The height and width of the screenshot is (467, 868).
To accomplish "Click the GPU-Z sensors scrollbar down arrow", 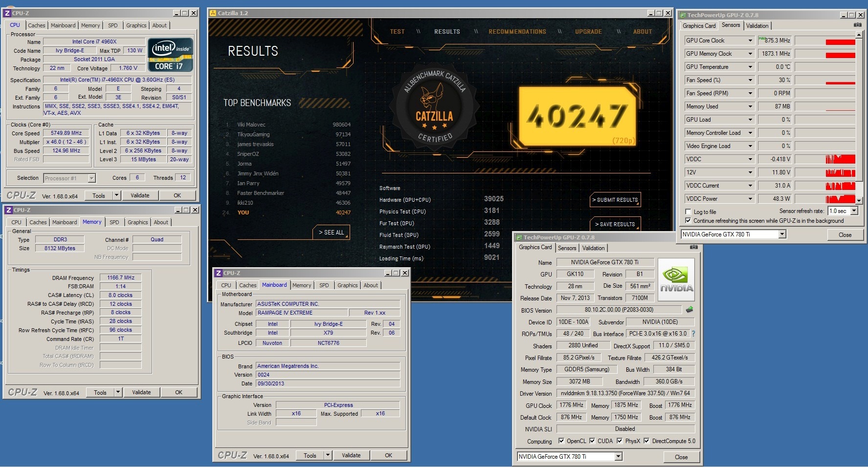I will (859, 200).
